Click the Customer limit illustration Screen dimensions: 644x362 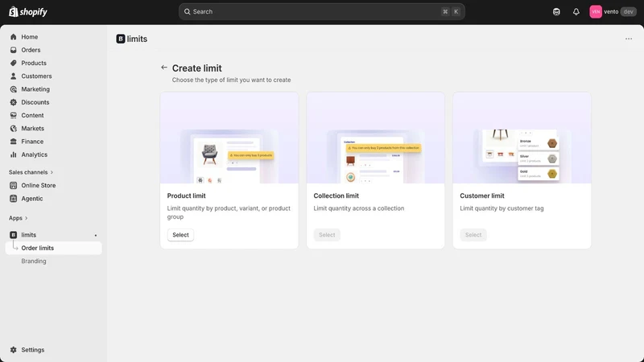(x=522, y=138)
